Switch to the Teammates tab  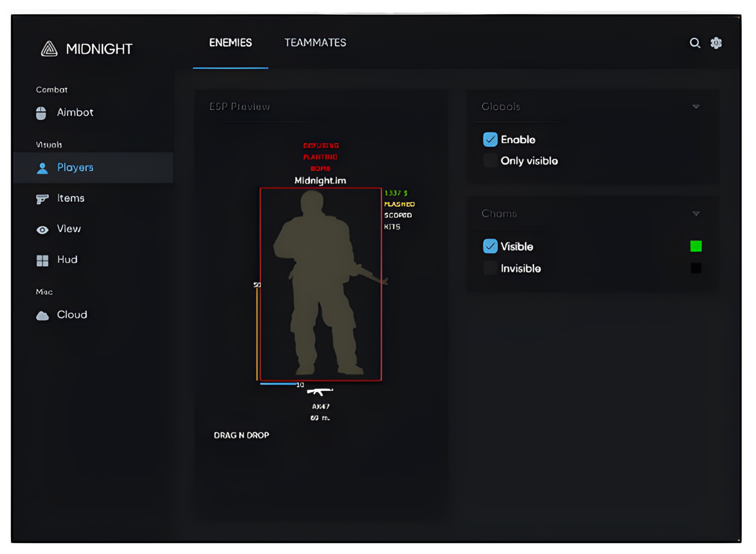315,43
